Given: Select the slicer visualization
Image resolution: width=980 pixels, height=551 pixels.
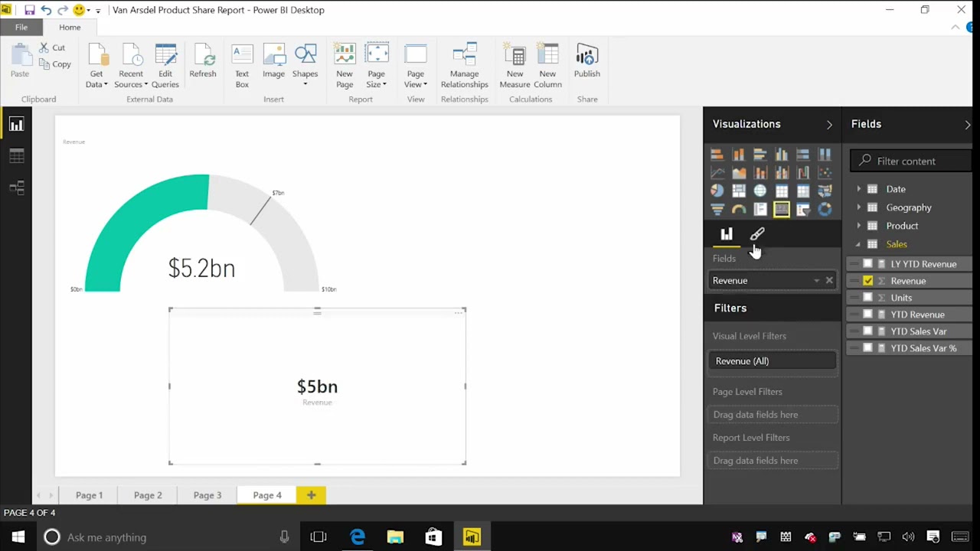Looking at the screenshot, I should tap(803, 210).
